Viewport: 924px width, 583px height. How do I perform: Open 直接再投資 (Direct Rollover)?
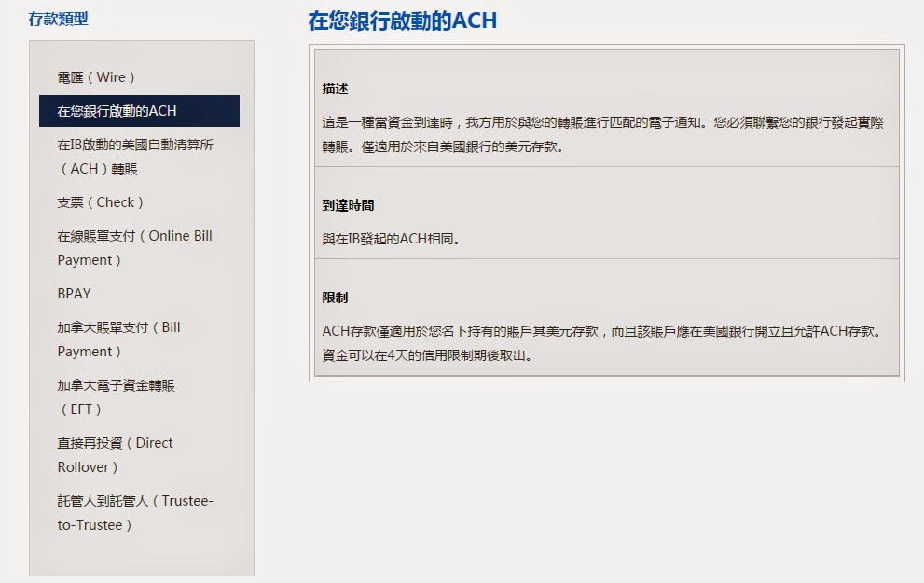coord(115,455)
